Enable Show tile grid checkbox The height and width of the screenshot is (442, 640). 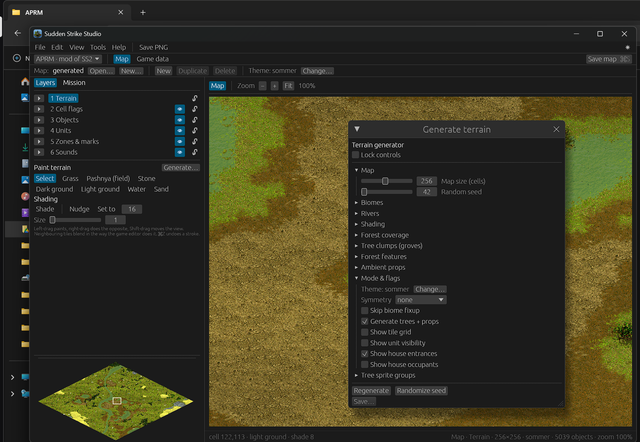364,332
